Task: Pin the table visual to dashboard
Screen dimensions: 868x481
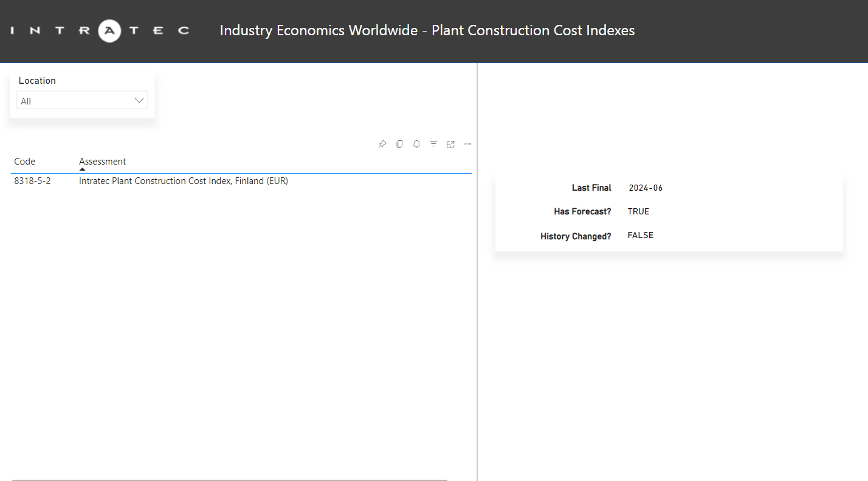Action: click(x=382, y=144)
